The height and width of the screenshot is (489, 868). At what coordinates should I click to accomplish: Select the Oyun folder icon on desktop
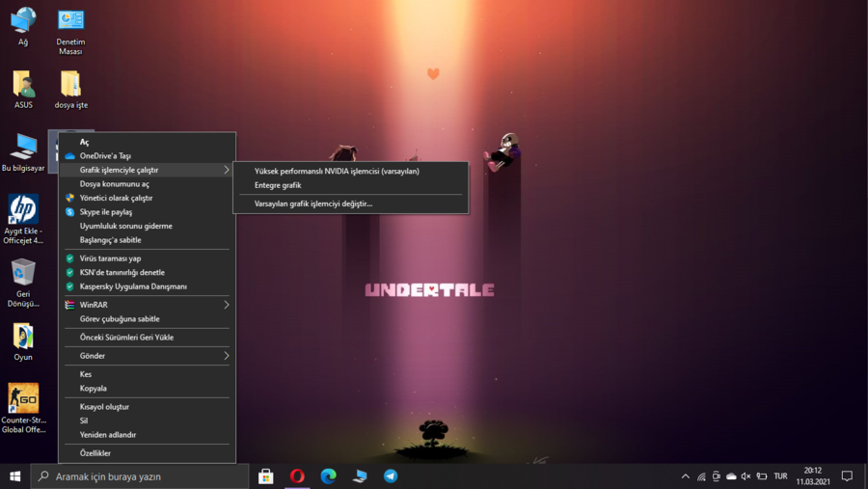[x=23, y=336]
